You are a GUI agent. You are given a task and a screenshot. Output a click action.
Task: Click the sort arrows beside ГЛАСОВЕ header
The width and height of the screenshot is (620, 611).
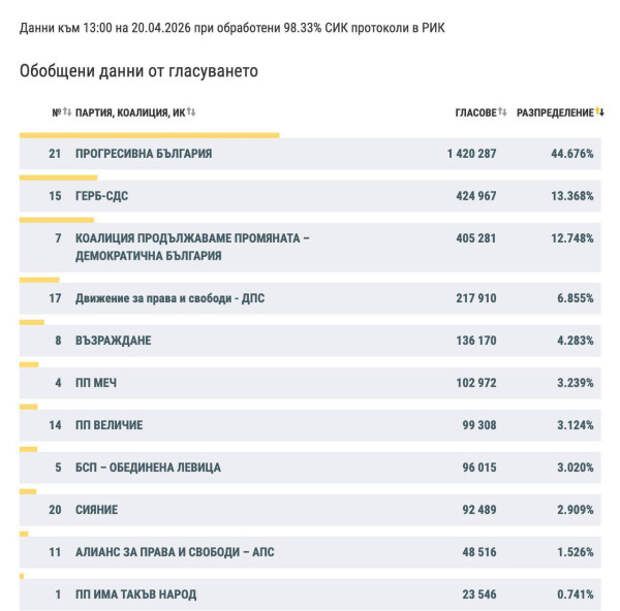tap(503, 113)
